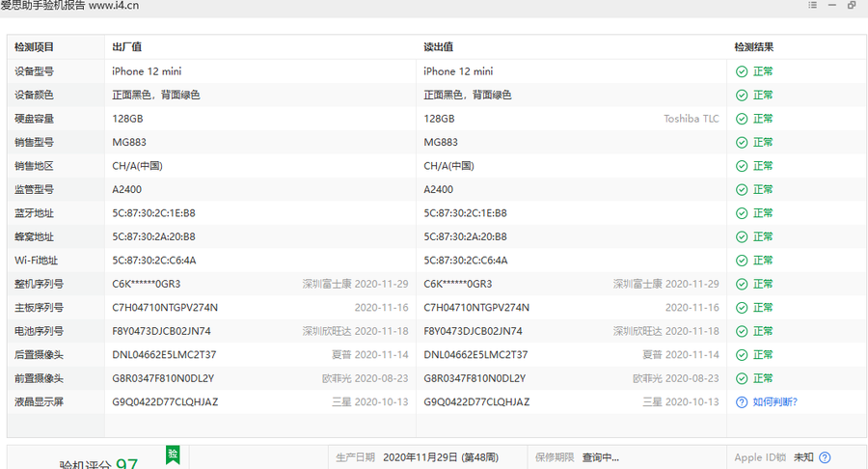The height and width of the screenshot is (469, 868).
Task: Click the check icon in 前置摄像头 row
Action: (x=742, y=378)
